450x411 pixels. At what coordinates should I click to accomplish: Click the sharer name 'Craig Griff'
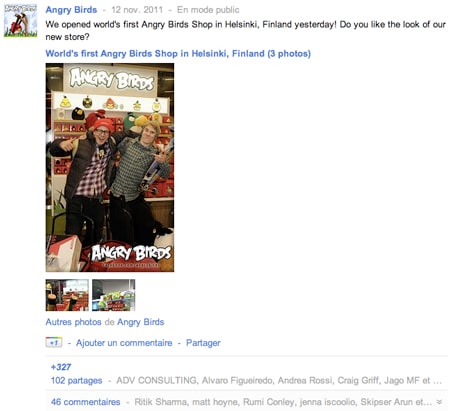click(358, 380)
